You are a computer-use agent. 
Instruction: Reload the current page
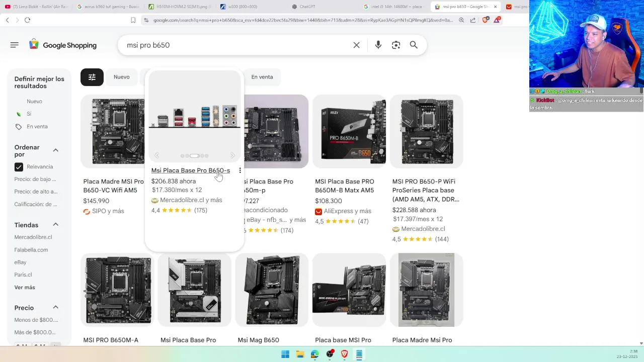coord(27,20)
